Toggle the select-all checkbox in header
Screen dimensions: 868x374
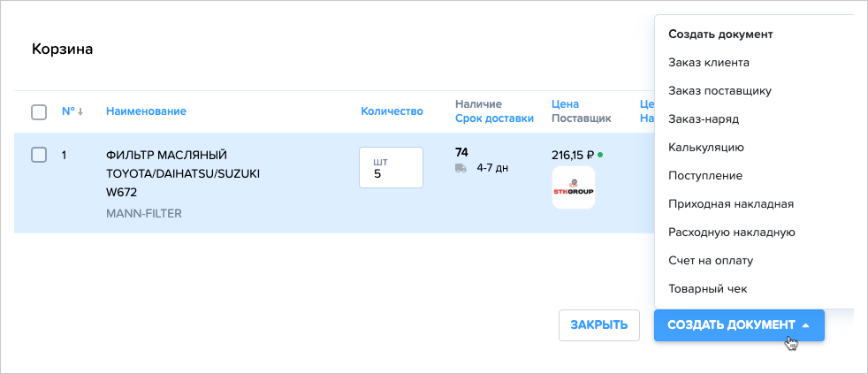(x=39, y=112)
